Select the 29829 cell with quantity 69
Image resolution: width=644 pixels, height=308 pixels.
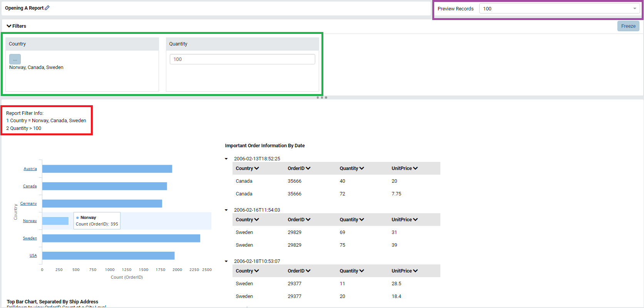point(294,232)
